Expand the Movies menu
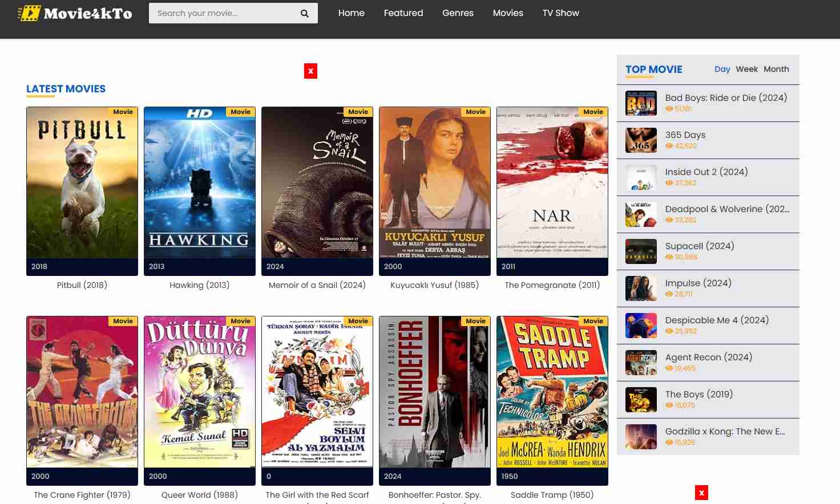Viewport: 840px width, 504px height. [x=508, y=13]
